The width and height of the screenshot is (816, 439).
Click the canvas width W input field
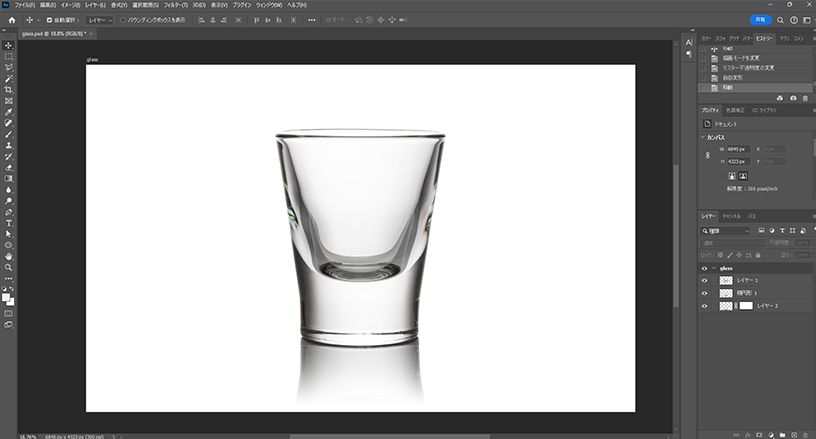click(739, 149)
